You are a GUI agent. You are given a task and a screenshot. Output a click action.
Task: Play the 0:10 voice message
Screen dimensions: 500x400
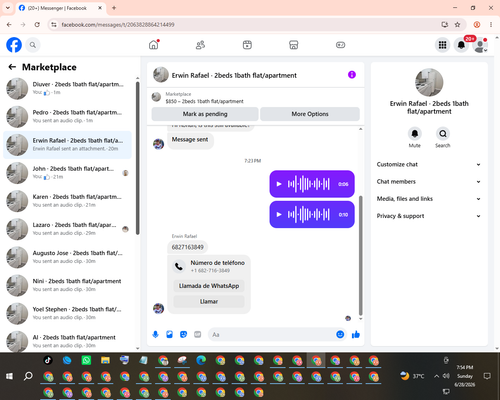tap(279, 215)
